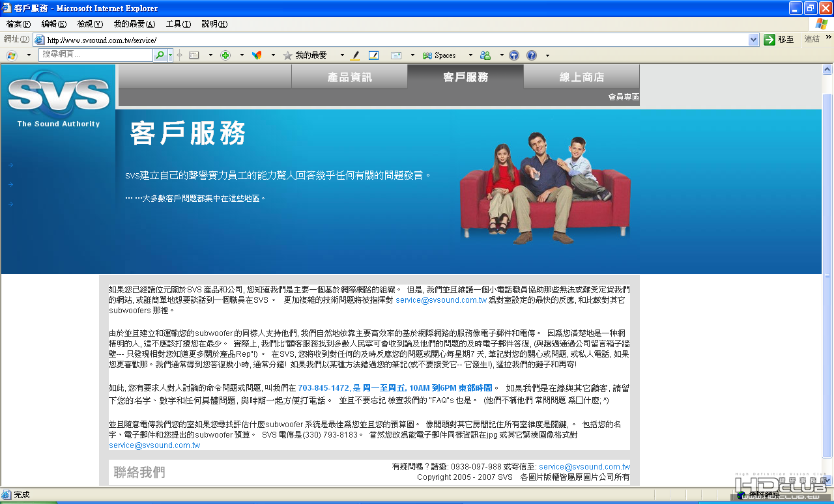Expand dropdown beside Spaces button
834x504 pixels.
(x=470, y=55)
